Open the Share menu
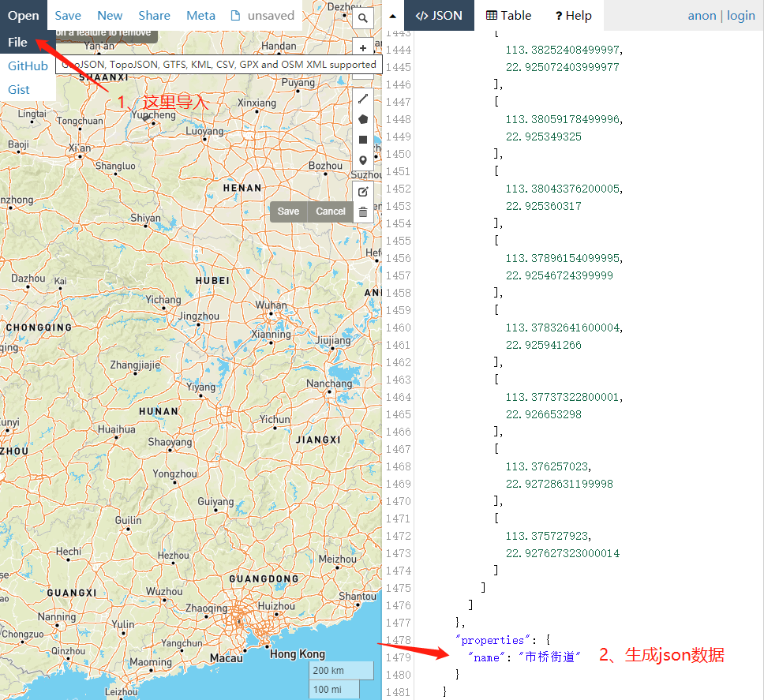Screen dimensions: 764x700 click(x=154, y=16)
